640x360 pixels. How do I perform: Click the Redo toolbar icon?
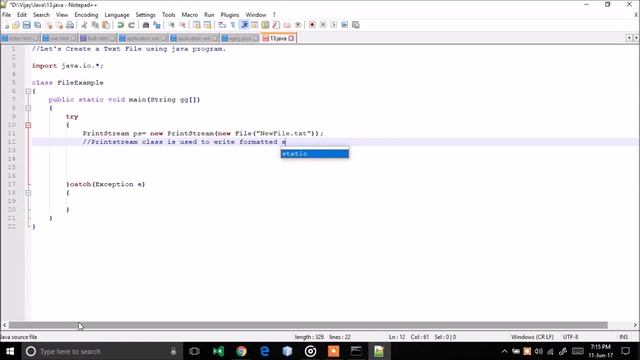(131, 25)
